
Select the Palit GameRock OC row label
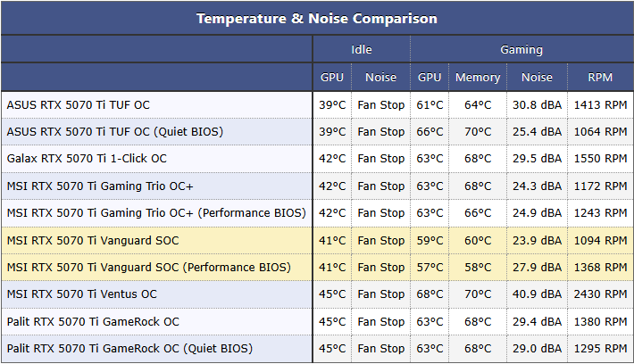coord(93,322)
